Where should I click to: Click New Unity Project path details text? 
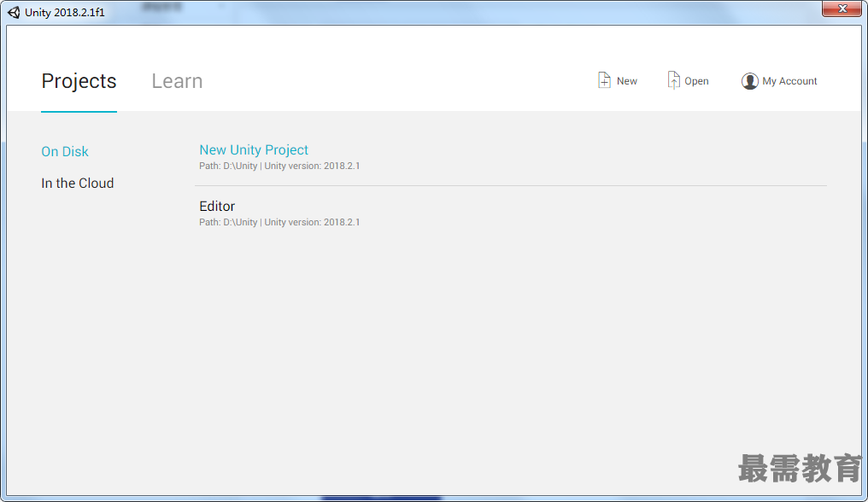click(x=279, y=166)
